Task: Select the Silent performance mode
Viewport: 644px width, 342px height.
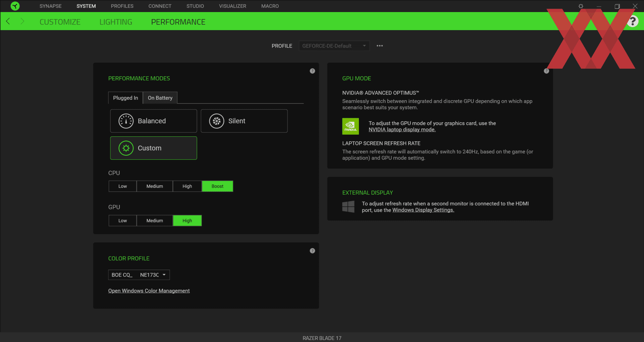Action: click(x=244, y=121)
